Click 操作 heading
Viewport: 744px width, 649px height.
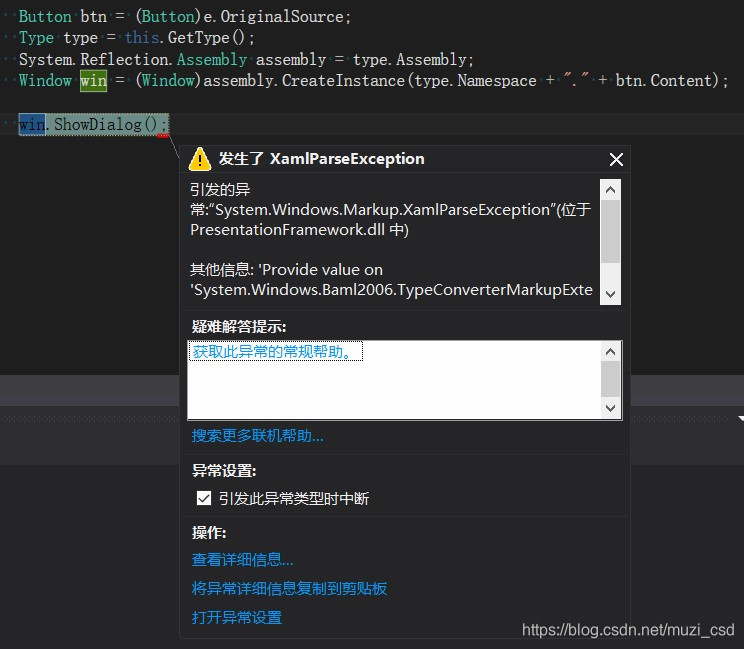tap(209, 532)
